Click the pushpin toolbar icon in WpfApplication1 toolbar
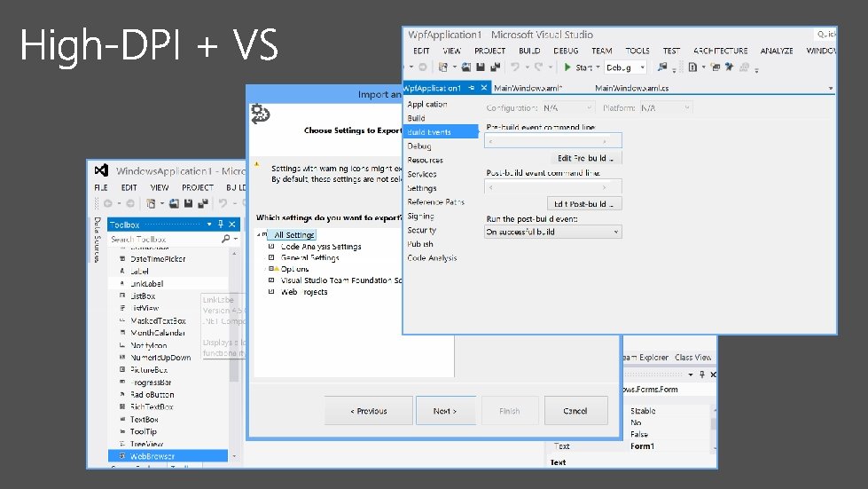Image resolution: width=868 pixels, height=489 pixels. coord(729,67)
